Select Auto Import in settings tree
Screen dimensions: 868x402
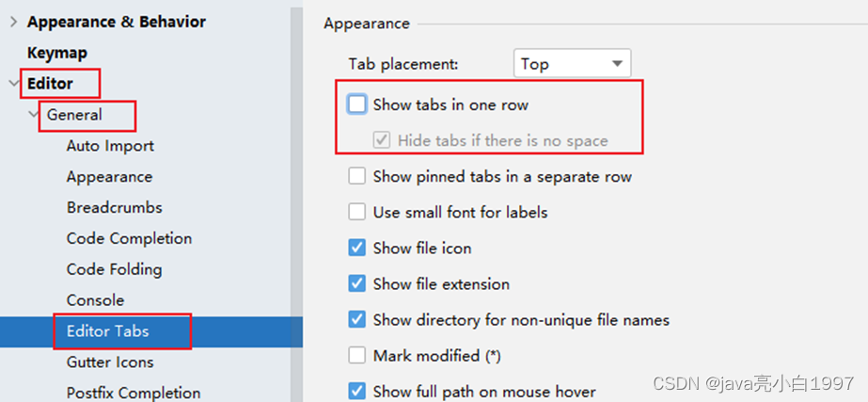click(110, 146)
